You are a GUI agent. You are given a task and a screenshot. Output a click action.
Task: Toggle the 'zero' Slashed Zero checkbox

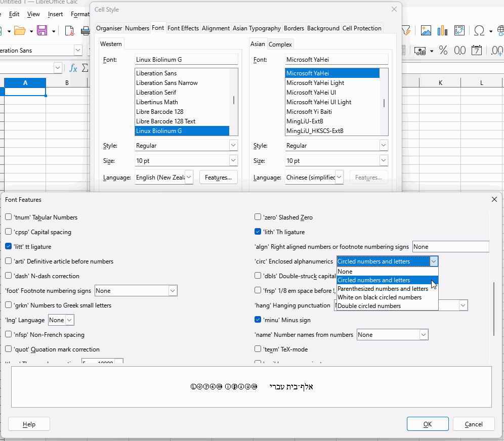[x=258, y=217]
